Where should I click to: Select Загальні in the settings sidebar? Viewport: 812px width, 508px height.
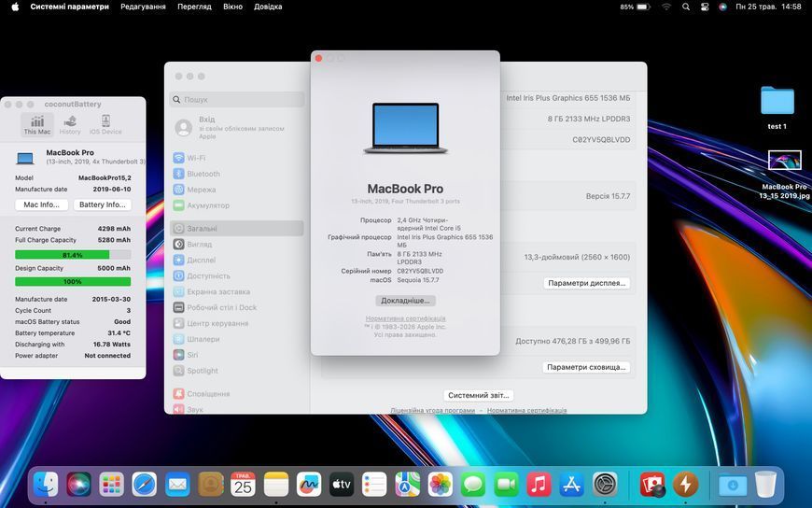pyautogui.click(x=237, y=228)
